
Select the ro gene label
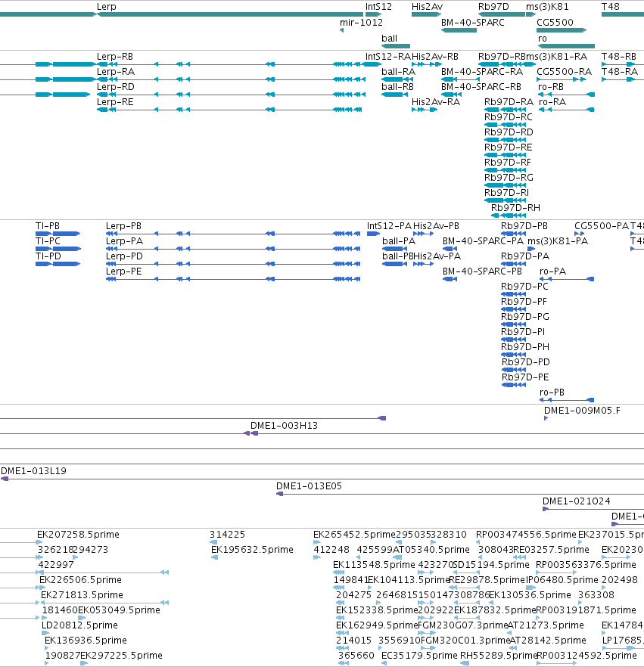(x=543, y=39)
